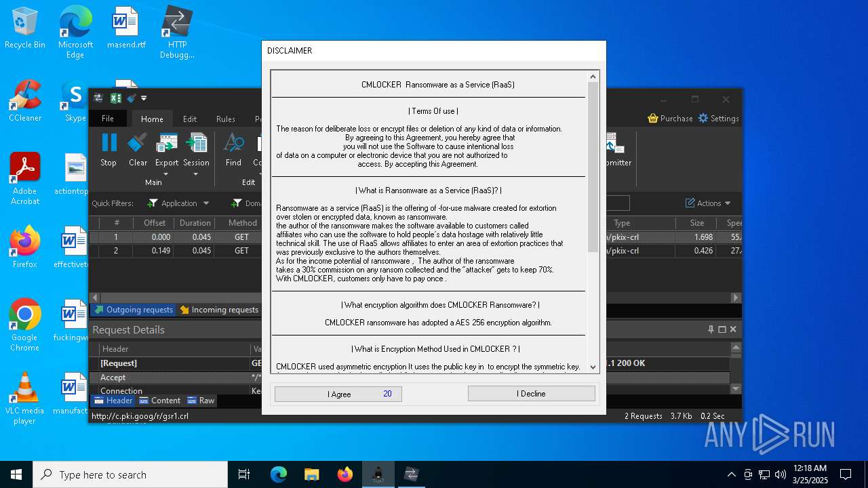Click the taskbar search box
The height and width of the screenshot is (488, 868).
pyautogui.click(x=130, y=474)
